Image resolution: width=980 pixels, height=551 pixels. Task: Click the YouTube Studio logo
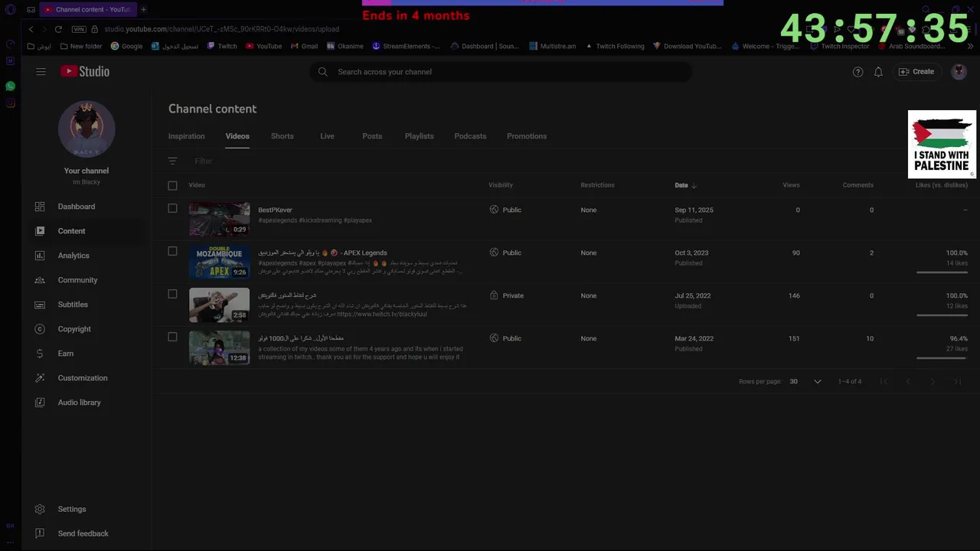[x=85, y=71]
